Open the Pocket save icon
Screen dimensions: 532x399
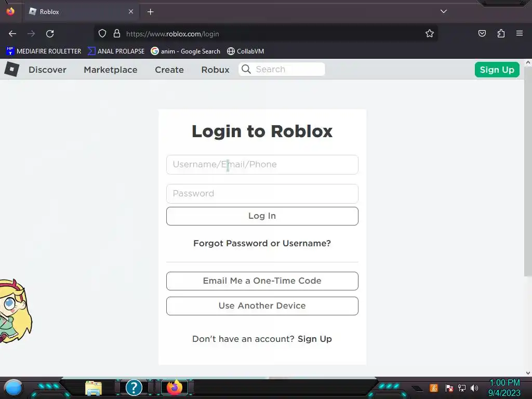482,34
